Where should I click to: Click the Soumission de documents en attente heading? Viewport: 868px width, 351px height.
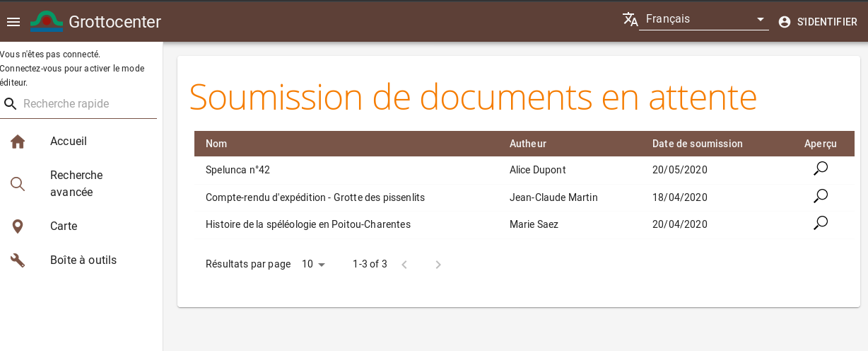(x=473, y=97)
